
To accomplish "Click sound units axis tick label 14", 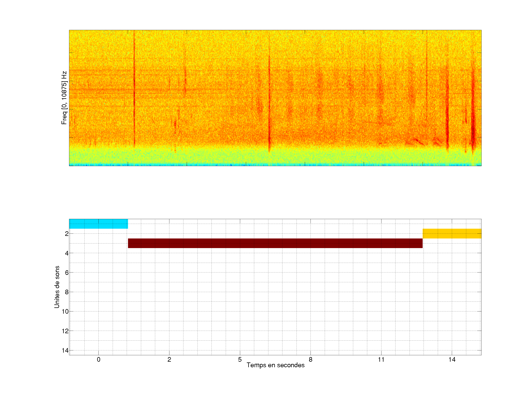I will (65, 350).
